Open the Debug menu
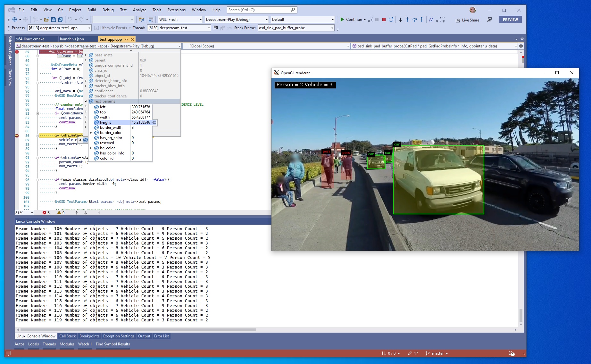Image resolution: width=591 pixels, height=364 pixels. [108, 10]
